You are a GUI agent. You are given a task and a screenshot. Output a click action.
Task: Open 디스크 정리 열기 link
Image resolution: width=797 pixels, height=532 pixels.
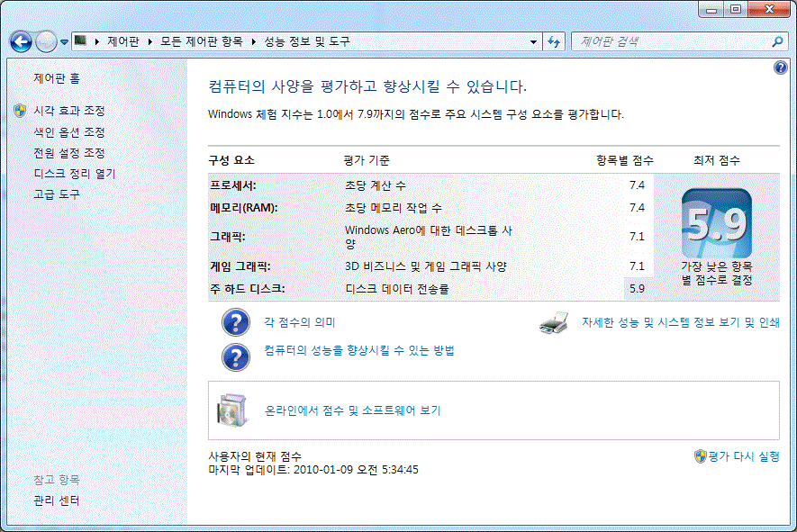[x=75, y=174]
